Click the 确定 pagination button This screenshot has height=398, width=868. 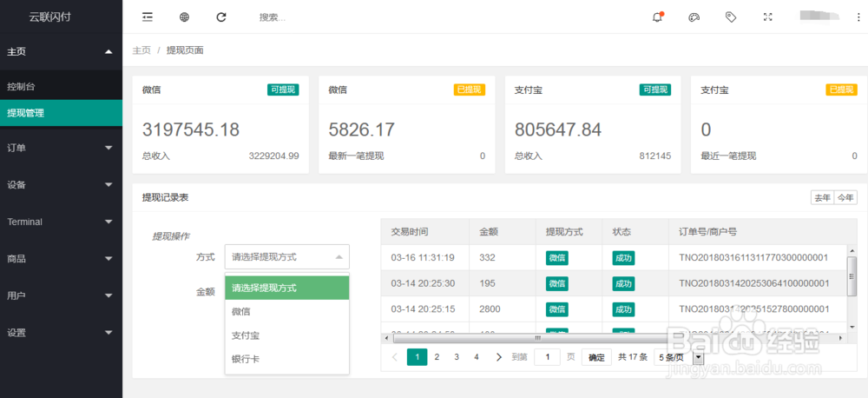pyautogui.click(x=596, y=357)
